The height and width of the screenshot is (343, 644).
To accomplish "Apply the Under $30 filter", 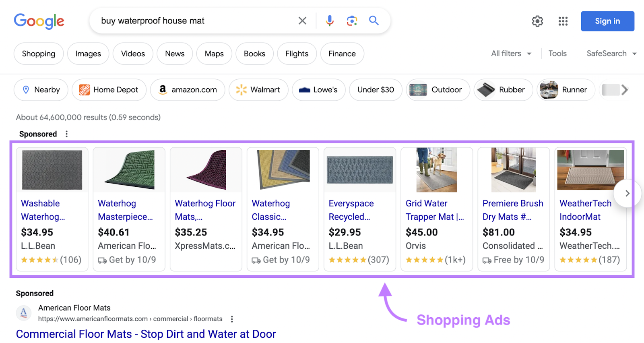I will (376, 90).
